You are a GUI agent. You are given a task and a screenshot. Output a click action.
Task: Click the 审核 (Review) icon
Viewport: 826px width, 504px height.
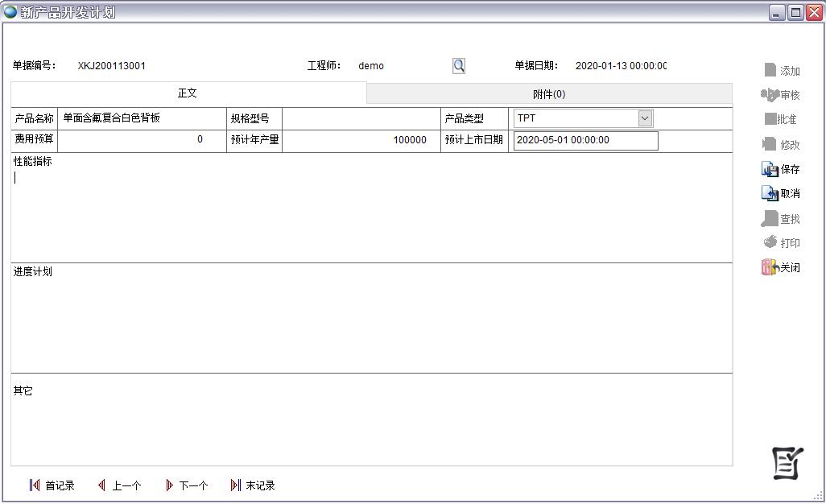tap(770, 95)
